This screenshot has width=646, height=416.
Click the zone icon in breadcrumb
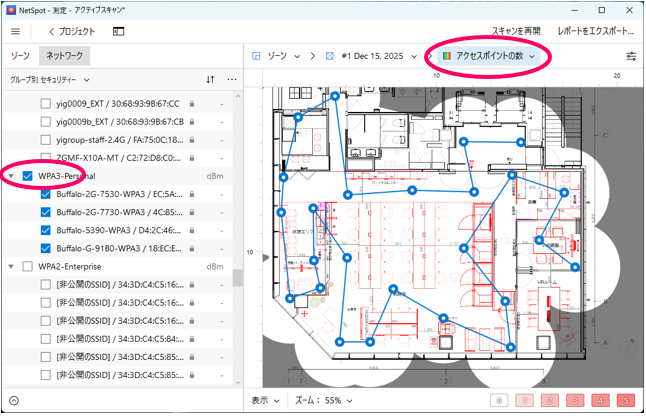click(257, 57)
